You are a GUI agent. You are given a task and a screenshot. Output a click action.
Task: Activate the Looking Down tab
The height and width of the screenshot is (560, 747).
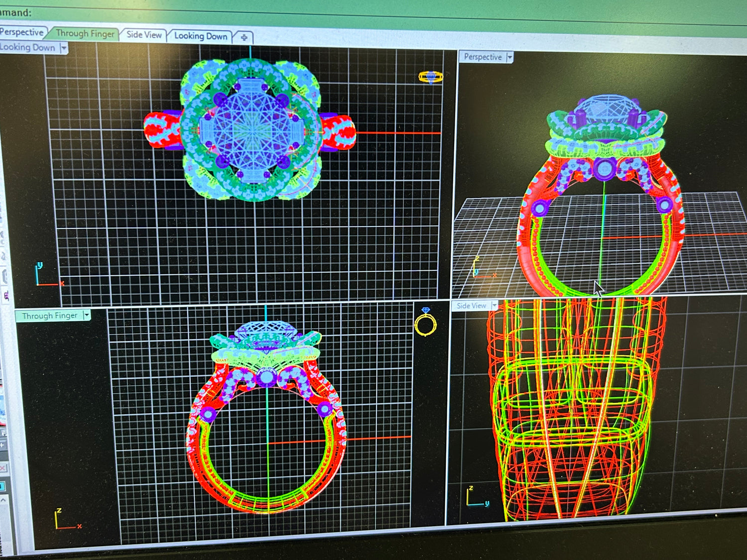coord(200,36)
